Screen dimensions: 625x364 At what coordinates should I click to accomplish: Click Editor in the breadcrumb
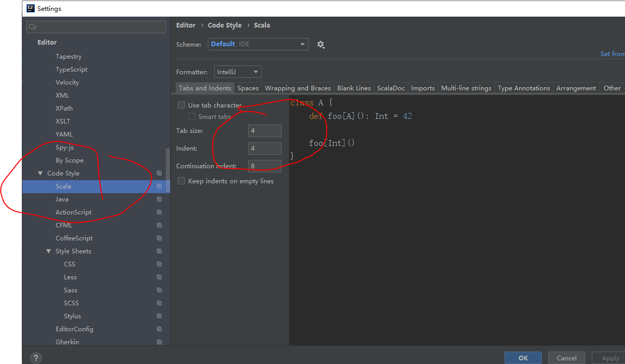pyautogui.click(x=186, y=25)
